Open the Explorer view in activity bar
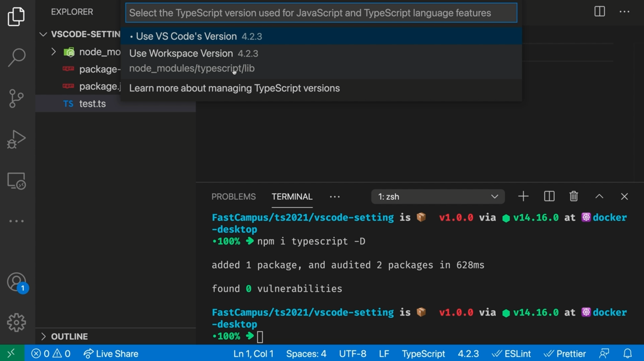 click(x=16, y=16)
